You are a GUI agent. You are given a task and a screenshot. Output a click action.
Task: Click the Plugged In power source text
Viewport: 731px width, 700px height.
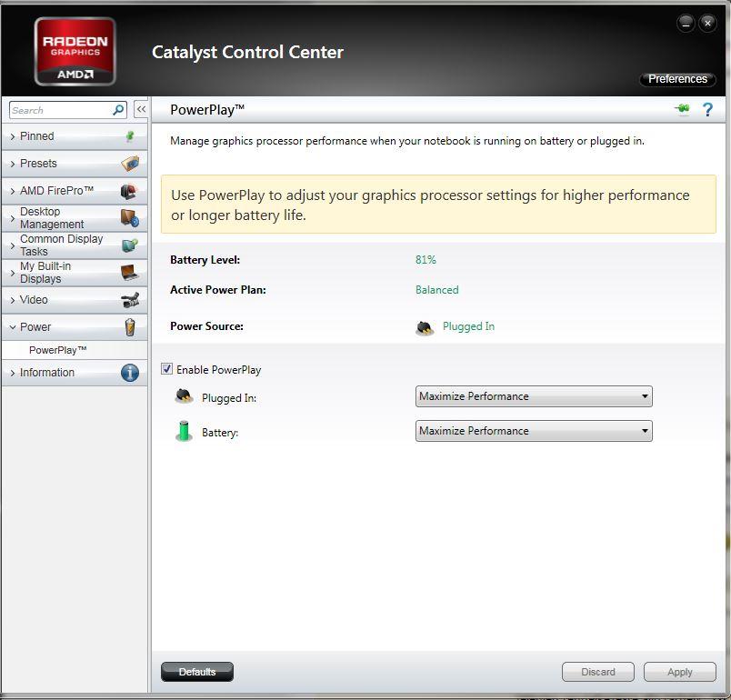click(468, 326)
